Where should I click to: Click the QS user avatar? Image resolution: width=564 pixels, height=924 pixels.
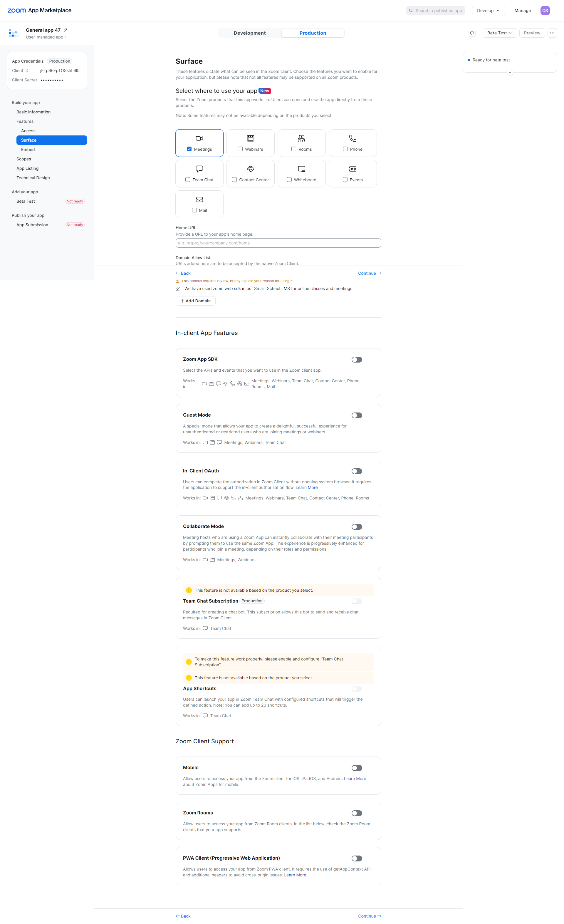(545, 11)
